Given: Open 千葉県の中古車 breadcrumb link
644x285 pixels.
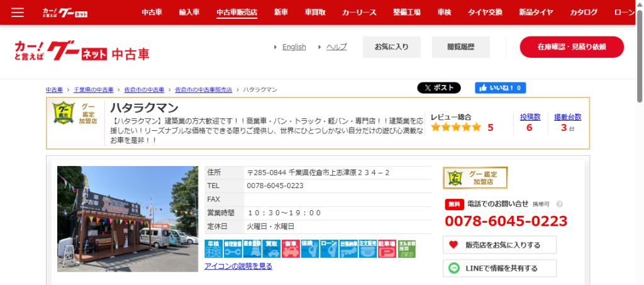Looking at the screenshot, I should coord(94,90).
